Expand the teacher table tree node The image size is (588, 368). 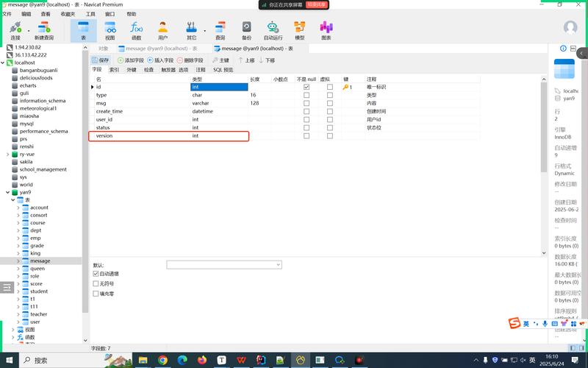coord(18,314)
